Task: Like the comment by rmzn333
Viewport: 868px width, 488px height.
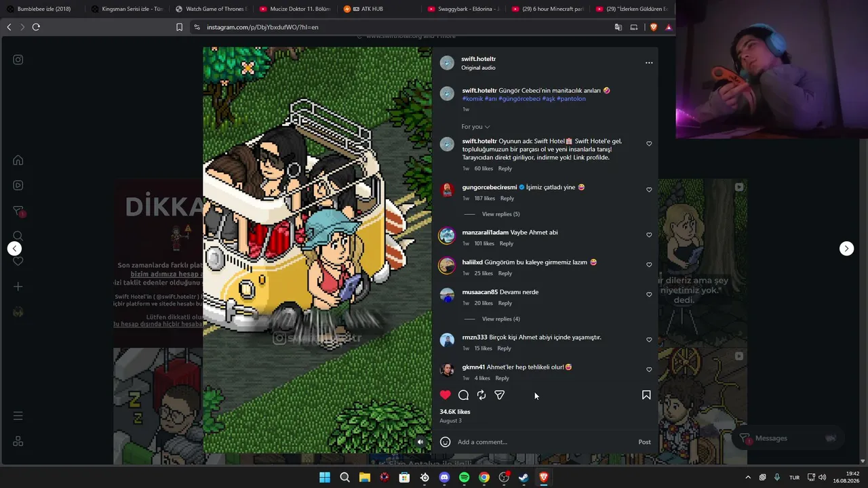Action: click(x=649, y=340)
